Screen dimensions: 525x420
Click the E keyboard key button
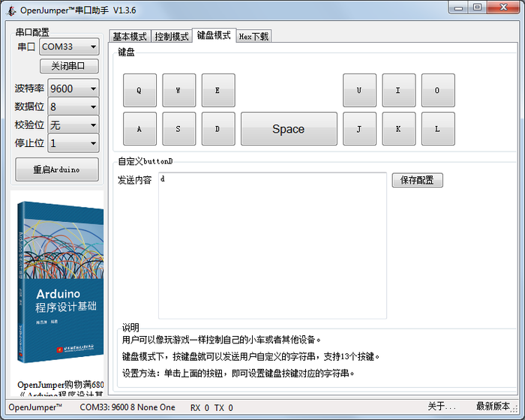218,91
